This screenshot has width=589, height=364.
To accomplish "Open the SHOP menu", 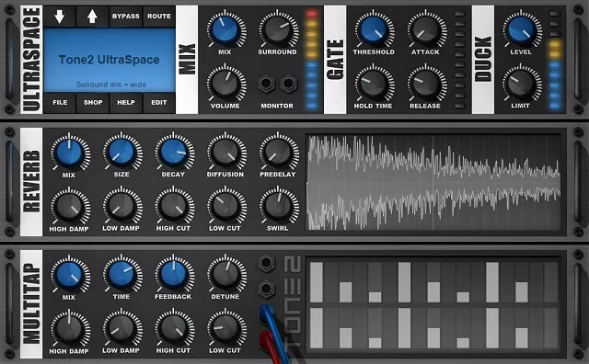I will tap(93, 102).
